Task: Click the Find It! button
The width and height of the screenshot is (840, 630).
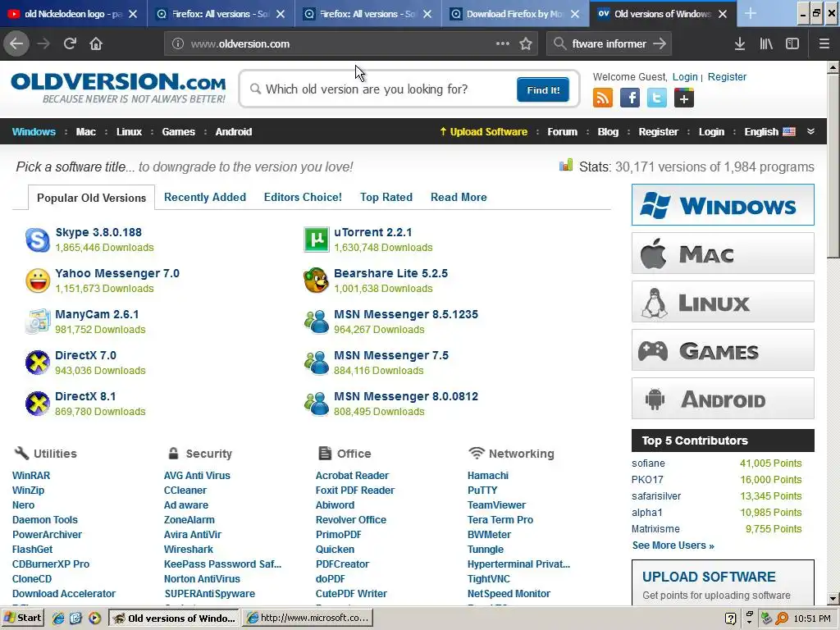Action: [x=543, y=89]
